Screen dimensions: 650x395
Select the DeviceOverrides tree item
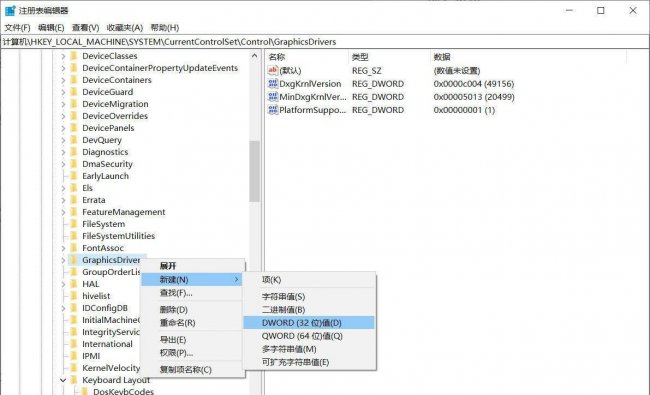coord(115,116)
